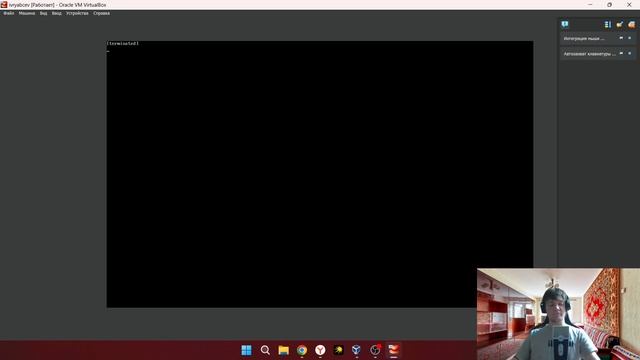Click the webcam overlay thumbnail
The width and height of the screenshot is (640, 360).
(x=558, y=314)
